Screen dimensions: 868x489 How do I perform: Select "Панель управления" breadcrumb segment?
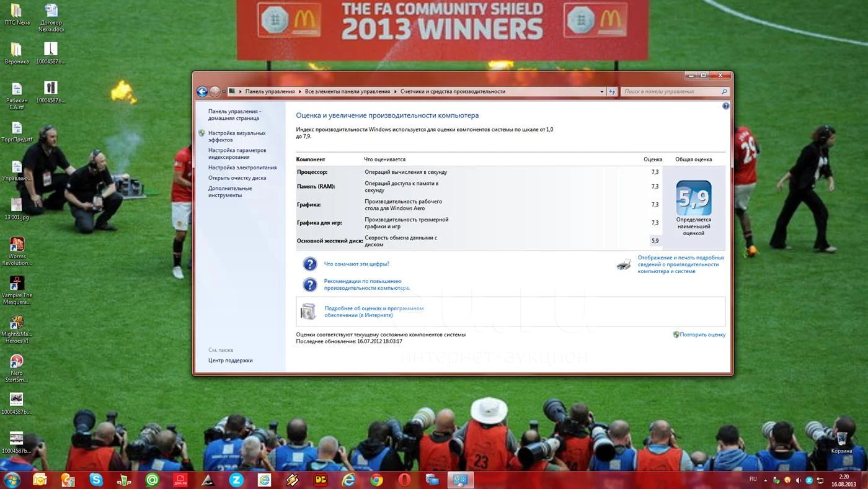click(270, 91)
